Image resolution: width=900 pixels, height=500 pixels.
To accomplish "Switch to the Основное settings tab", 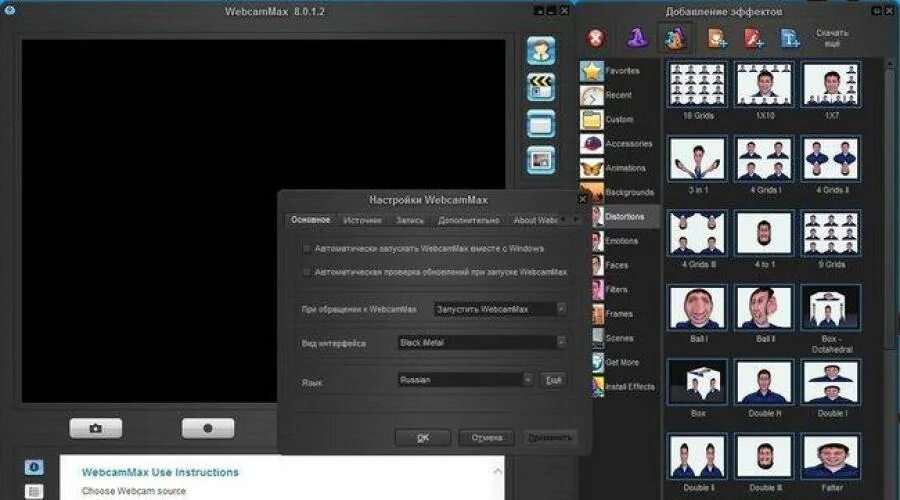I will [311, 220].
